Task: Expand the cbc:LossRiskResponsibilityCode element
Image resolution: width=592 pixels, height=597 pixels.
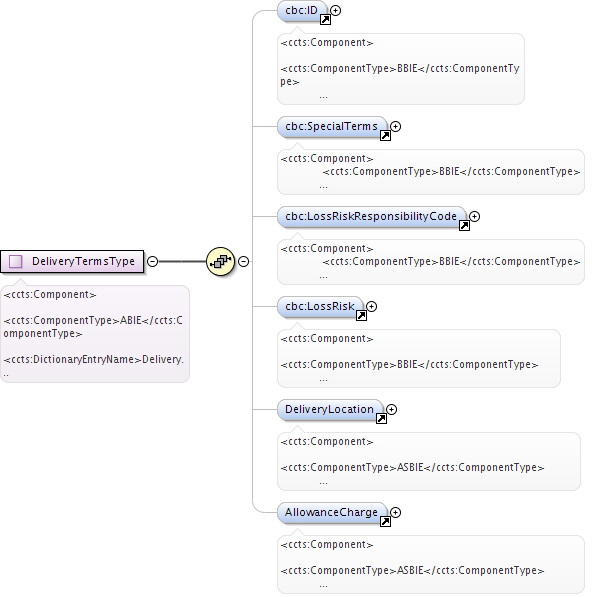Action: [474, 216]
